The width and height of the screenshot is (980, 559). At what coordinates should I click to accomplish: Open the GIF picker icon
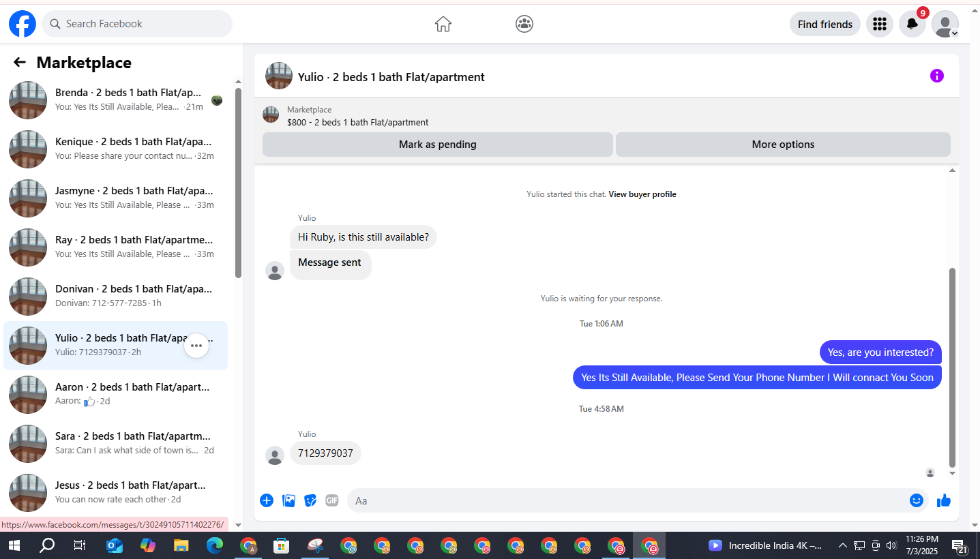coord(332,500)
